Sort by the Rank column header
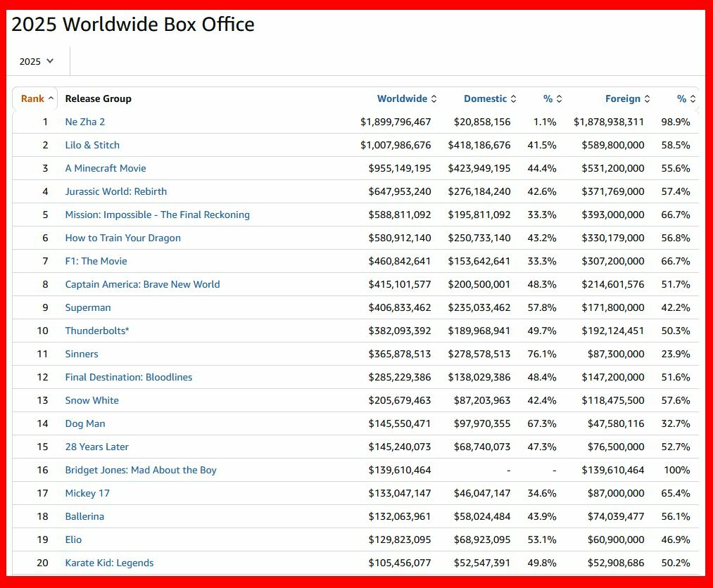The width and height of the screenshot is (713, 588). point(37,98)
